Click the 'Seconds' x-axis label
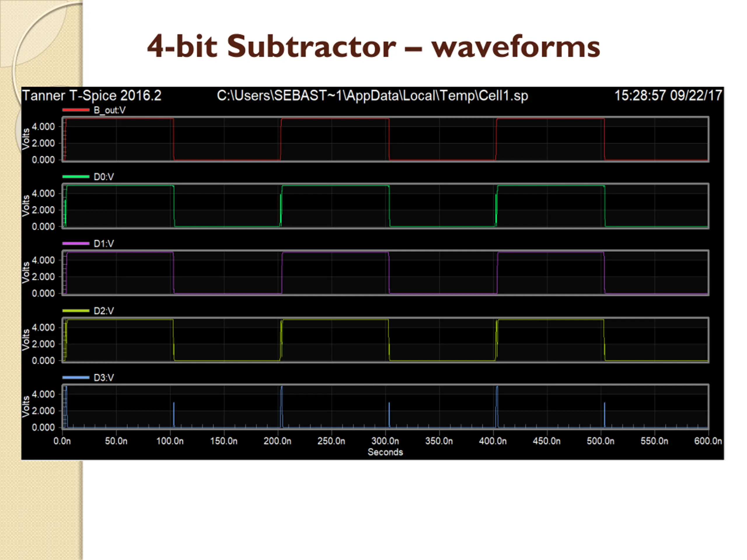Screen dimensions: 747x560 click(x=385, y=452)
